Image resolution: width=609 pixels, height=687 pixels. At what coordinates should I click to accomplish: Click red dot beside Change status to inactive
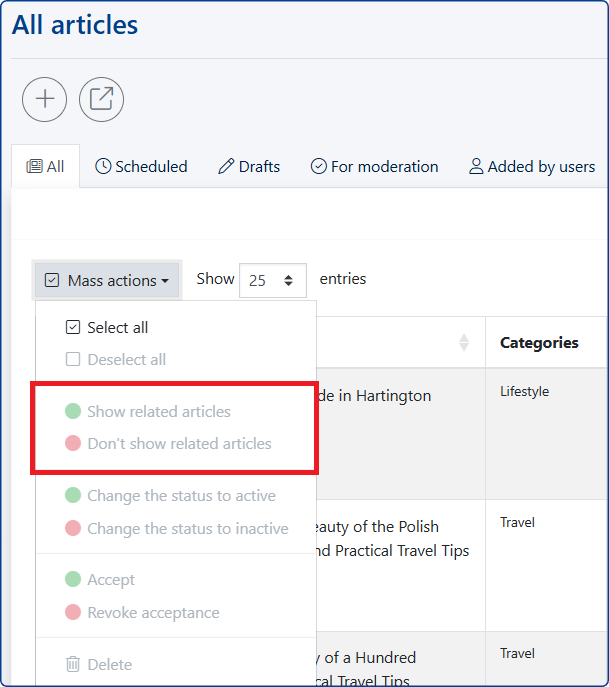(73, 528)
